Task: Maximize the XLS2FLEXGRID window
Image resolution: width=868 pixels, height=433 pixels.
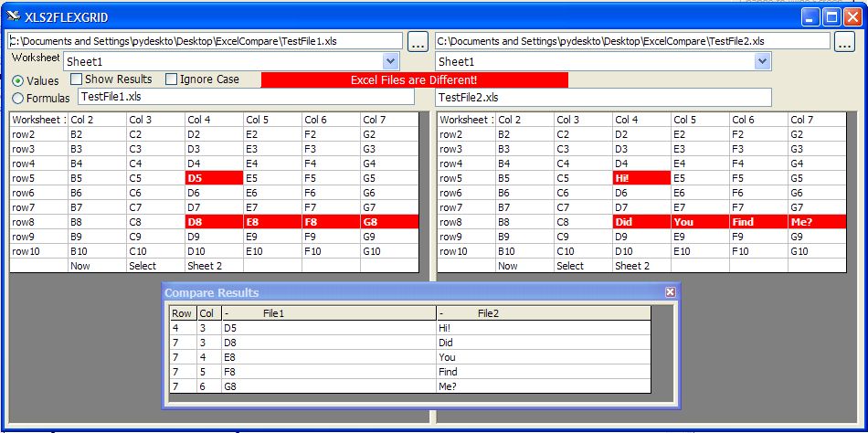Action: (831, 16)
